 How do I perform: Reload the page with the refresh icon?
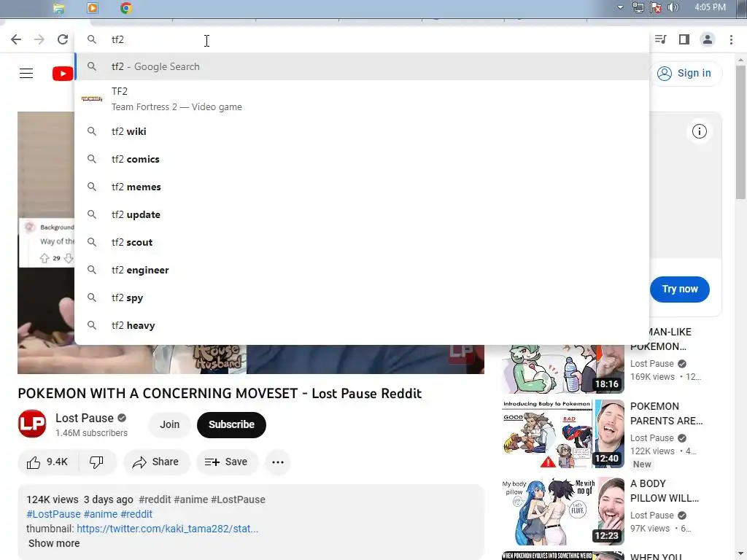pos(63,39)
